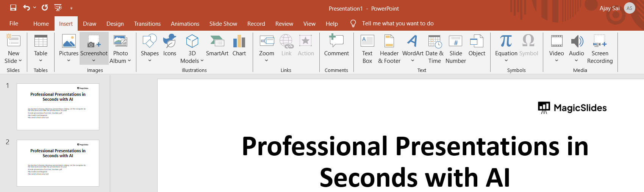Open the Transitions tab
The height and width of the screenshot is (192, 644).
(147, 23)
